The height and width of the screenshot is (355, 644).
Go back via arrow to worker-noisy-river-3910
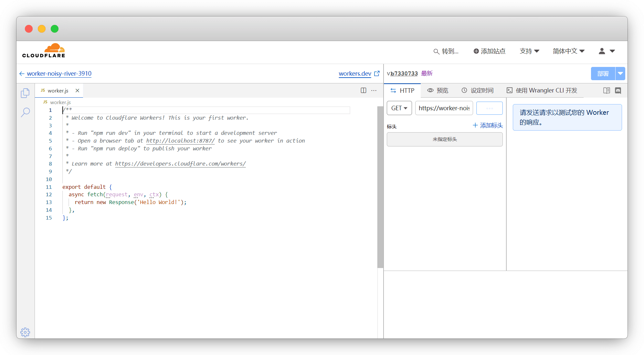[22, 74]
